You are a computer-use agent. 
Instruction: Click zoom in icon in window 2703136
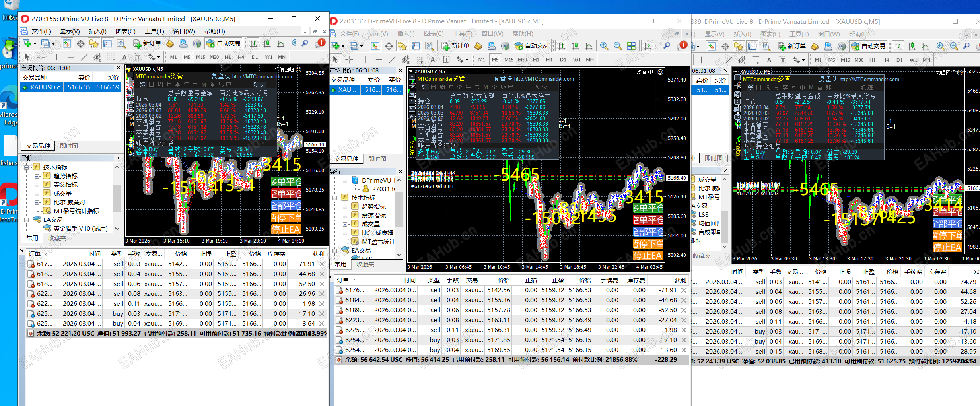[x=604, y=46]
